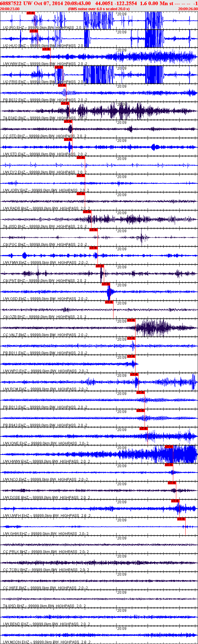The image size is (198, 644).
Task: Select the UW.STD.EHZ station label
Action: coord(45,154)
